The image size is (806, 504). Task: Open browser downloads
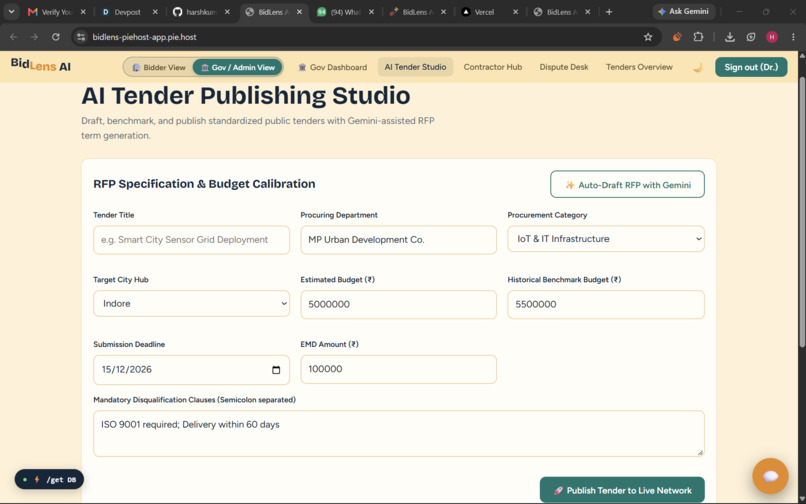click(x=729, y=37)
